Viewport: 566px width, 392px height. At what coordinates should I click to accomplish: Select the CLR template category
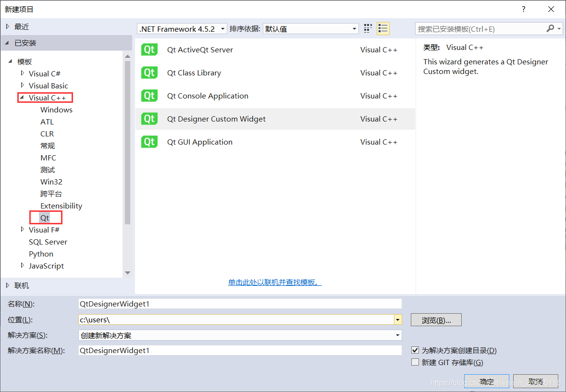[x=47, y=134]
